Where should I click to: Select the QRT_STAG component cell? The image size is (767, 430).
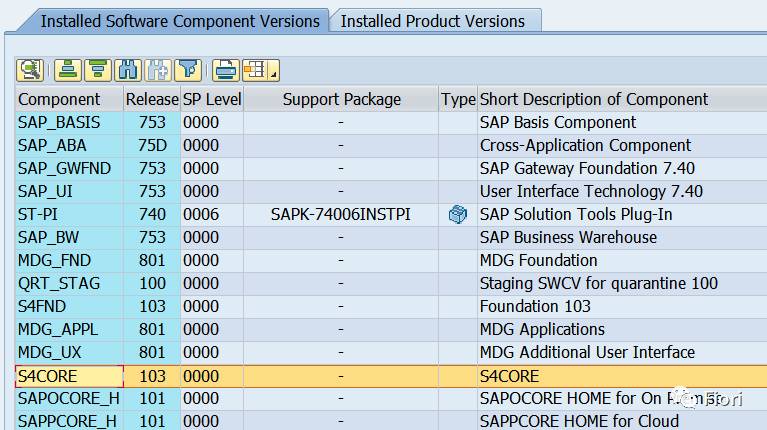(x=69, y=283)
